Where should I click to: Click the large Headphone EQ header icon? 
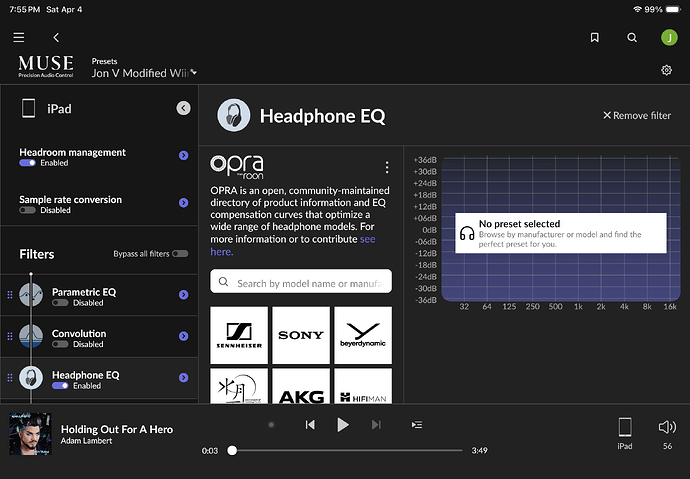[234, 115]
